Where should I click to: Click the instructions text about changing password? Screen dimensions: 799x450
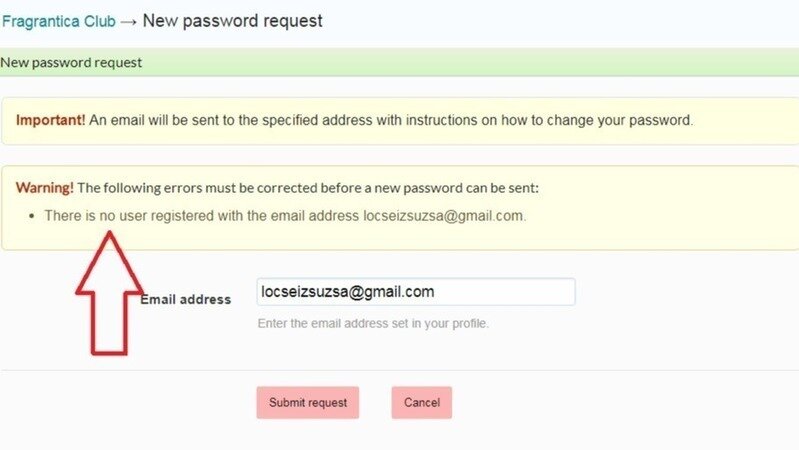pos(390,120)
